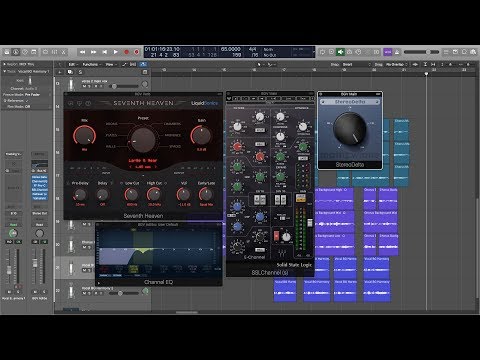Fast forward the project playhead
The image size is (480, 360).
[93, 52]
